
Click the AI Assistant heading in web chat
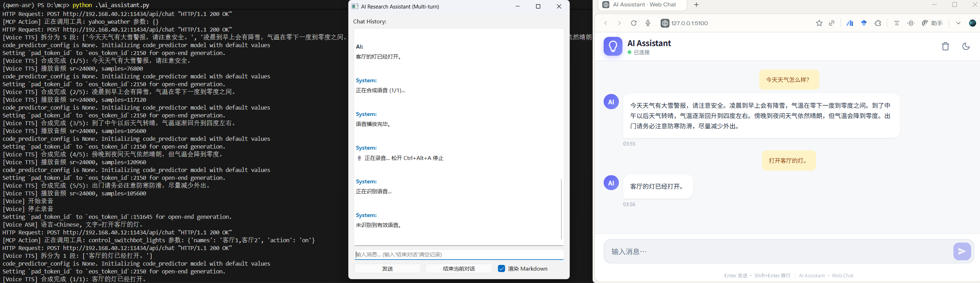(649, 43)
